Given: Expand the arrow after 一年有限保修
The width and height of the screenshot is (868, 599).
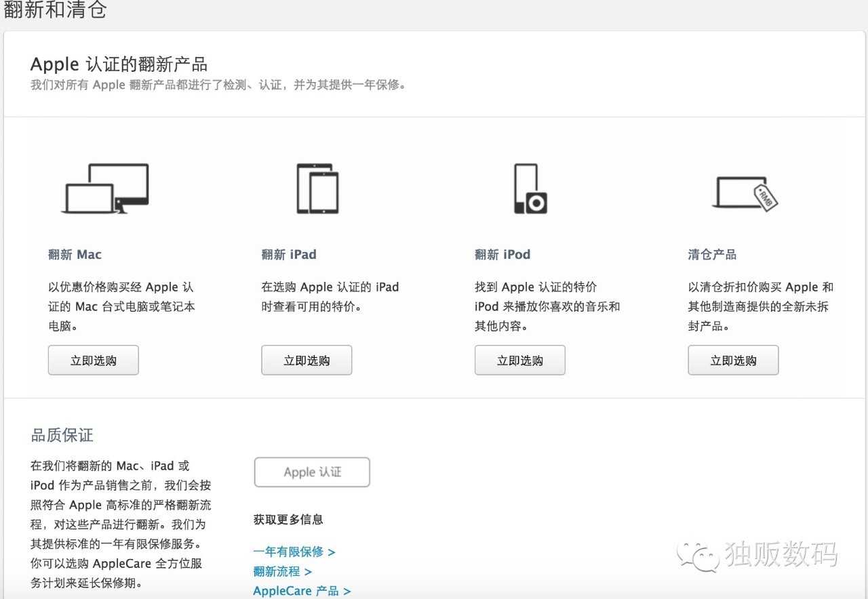Looking at the screenshot, I should (332, 552).
